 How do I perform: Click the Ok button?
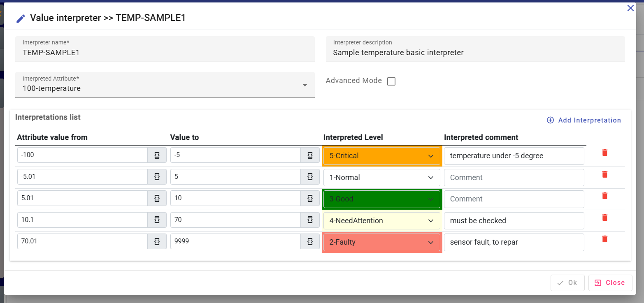tap(567, 283)
